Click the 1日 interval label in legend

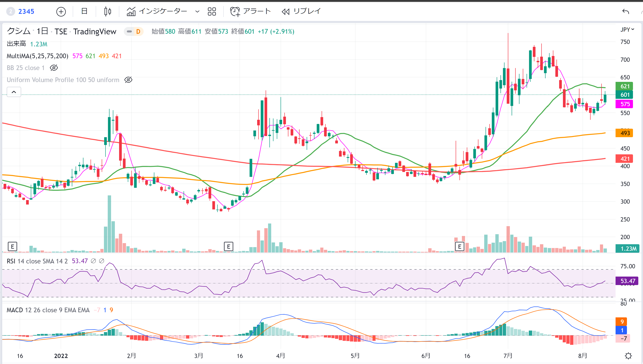point(42,31)
